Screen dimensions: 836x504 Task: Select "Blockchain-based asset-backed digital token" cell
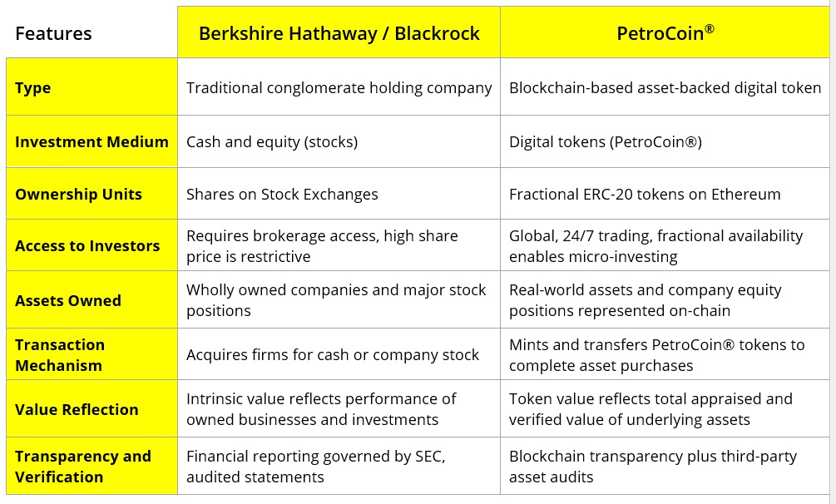[665, 87]
